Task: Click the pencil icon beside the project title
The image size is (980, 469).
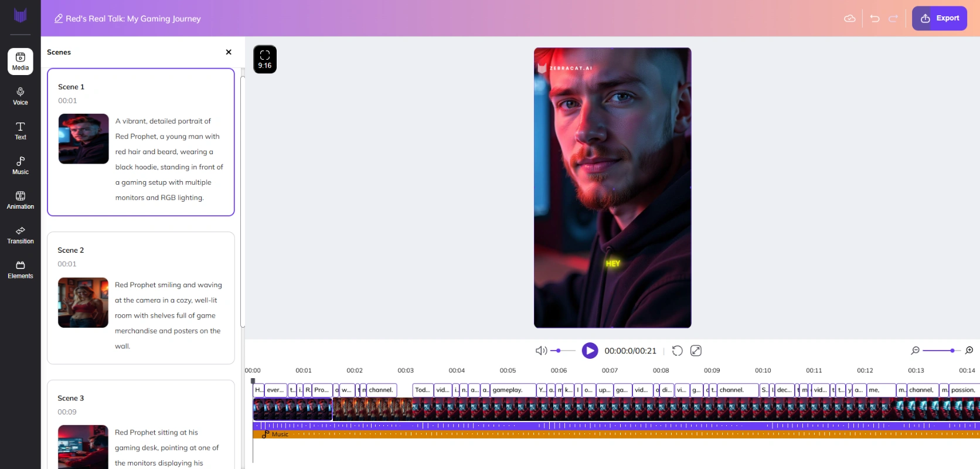Action: pyautogui.click(x=59, y=19)
